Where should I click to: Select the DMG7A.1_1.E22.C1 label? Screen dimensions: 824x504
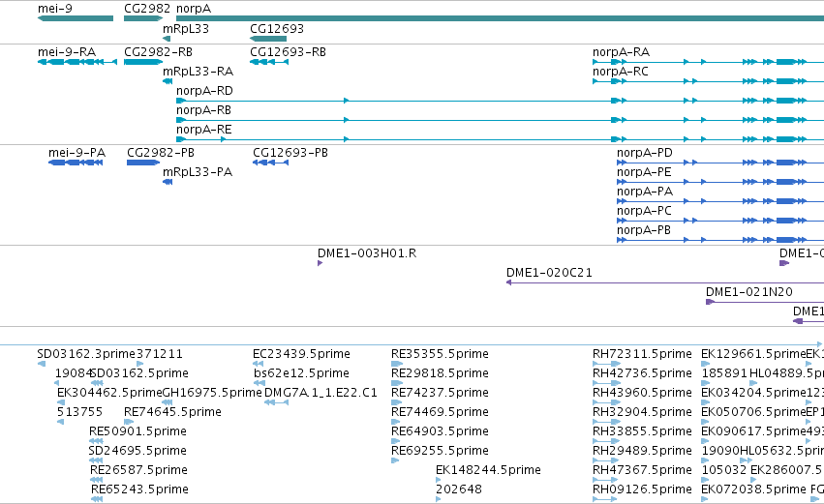tap(320, 393)
